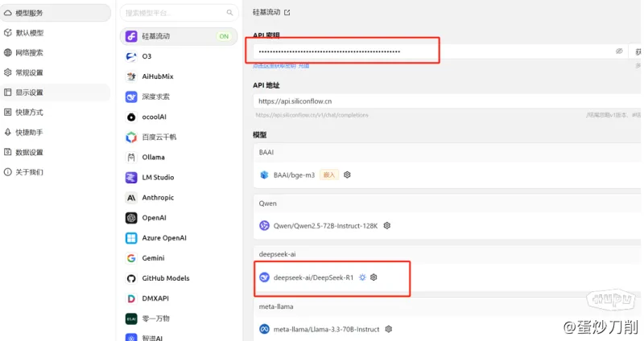This screenshot has height=341, width=644.
Task: Click the globe icon next to 网络搜索
Action: [x=8, y=52]
